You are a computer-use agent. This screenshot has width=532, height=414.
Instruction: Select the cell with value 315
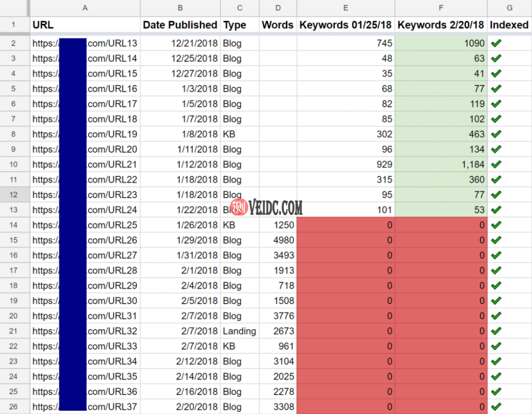346,179
